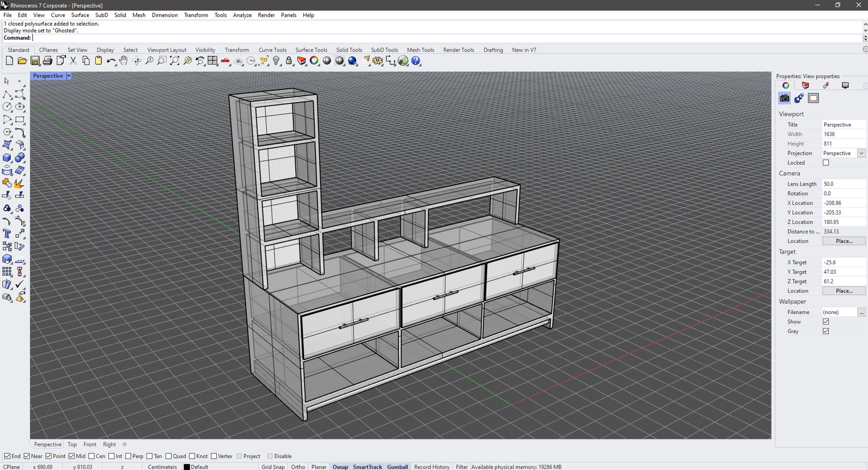868x470 pixels.
Task: Toggle the Near osnap checkbox
Action: [x=27, y=456]
